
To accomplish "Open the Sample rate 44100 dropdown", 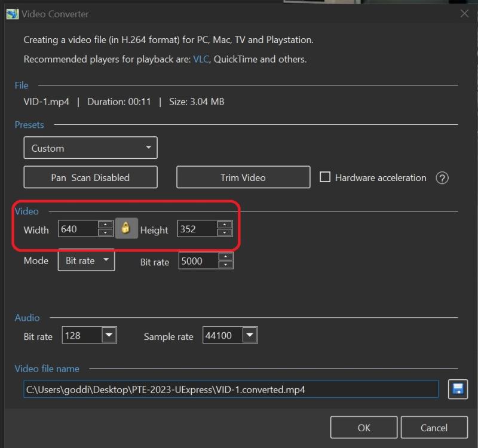I will click(250, 336).
